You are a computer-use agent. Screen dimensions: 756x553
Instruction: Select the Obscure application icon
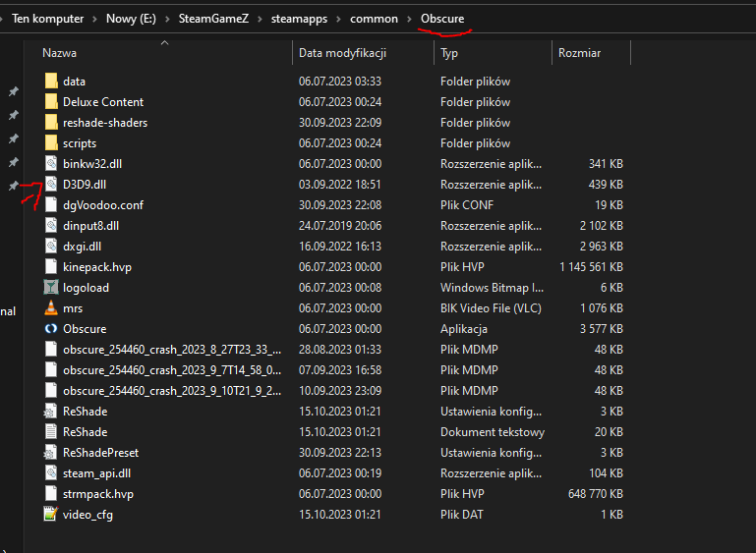pos(51,329)
